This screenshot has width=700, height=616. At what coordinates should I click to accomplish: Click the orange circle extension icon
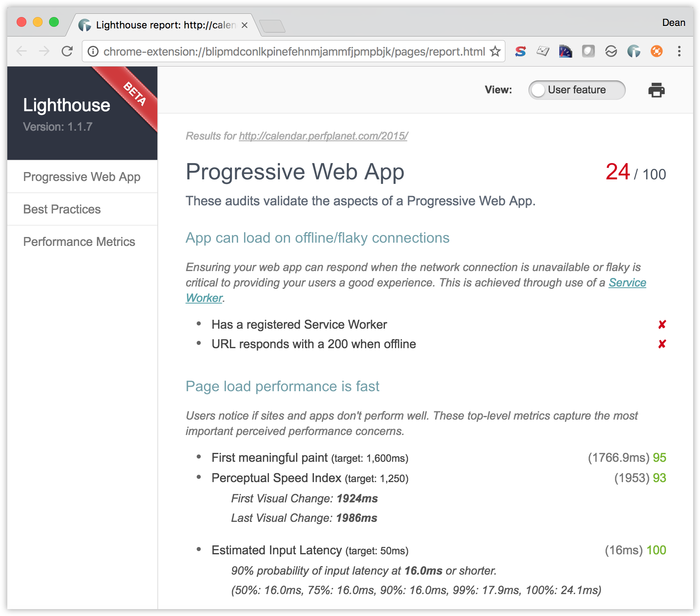657,52
